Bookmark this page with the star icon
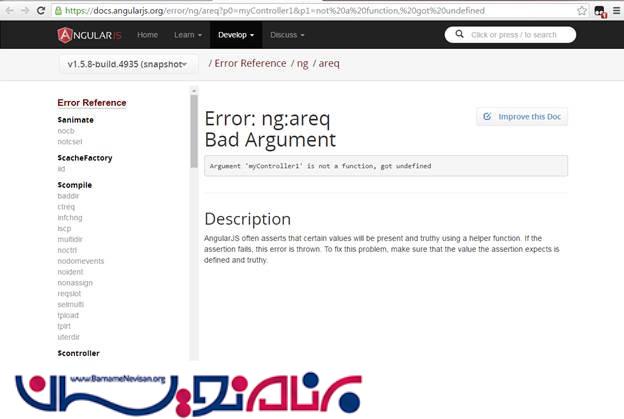624x419 pixels. 582,10
